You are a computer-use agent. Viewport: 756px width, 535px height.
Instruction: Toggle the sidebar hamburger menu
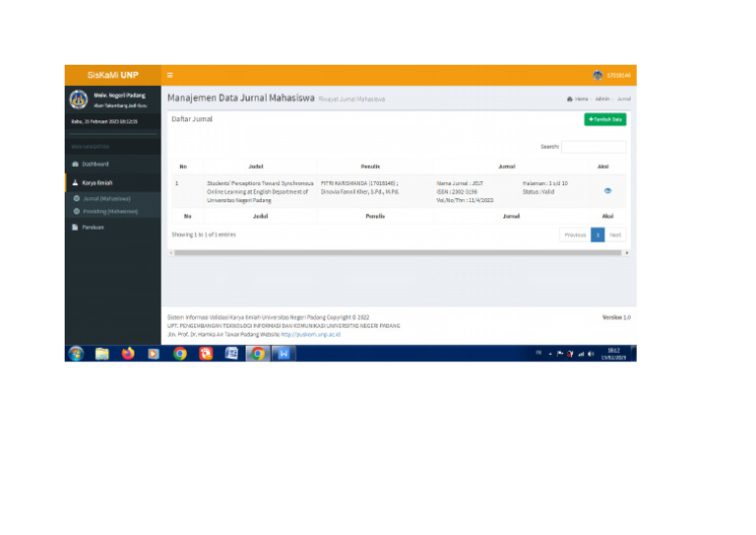pyautogui.click(x=169, y=75)
